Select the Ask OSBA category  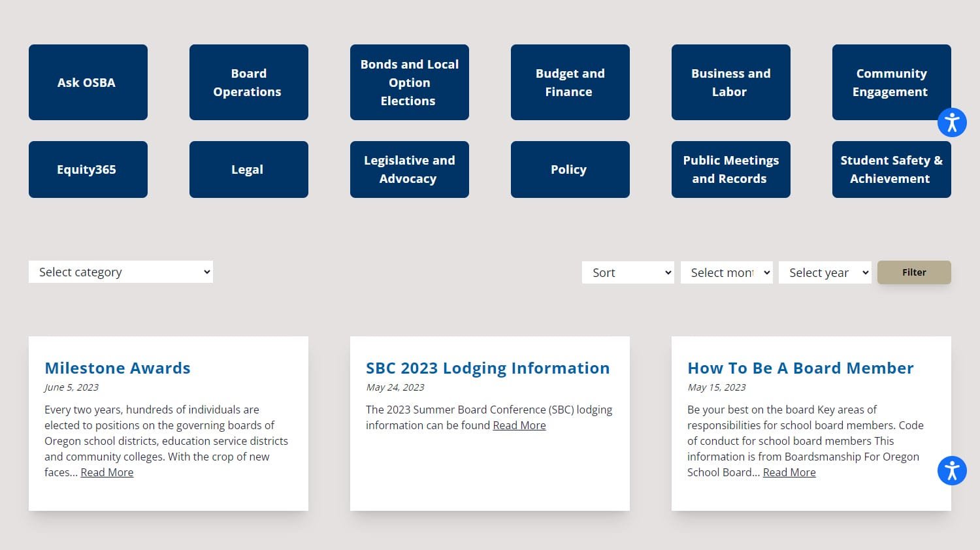coord(88,82)
